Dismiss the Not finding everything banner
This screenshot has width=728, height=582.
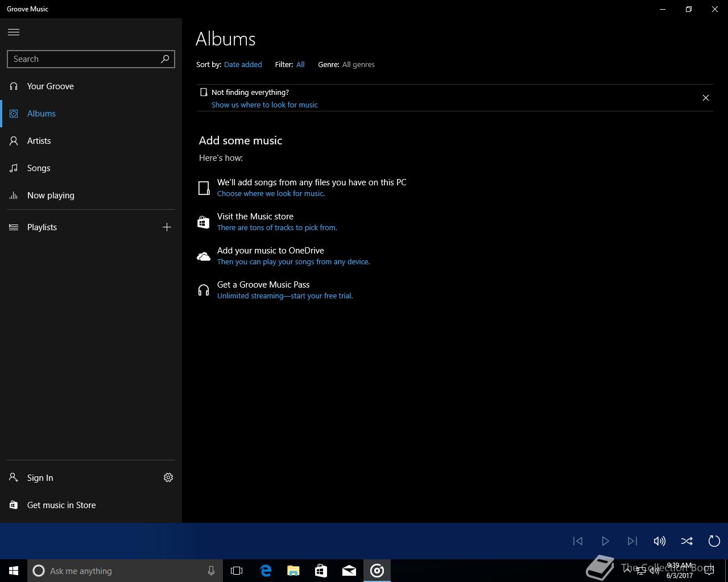[x=706, y=98]
